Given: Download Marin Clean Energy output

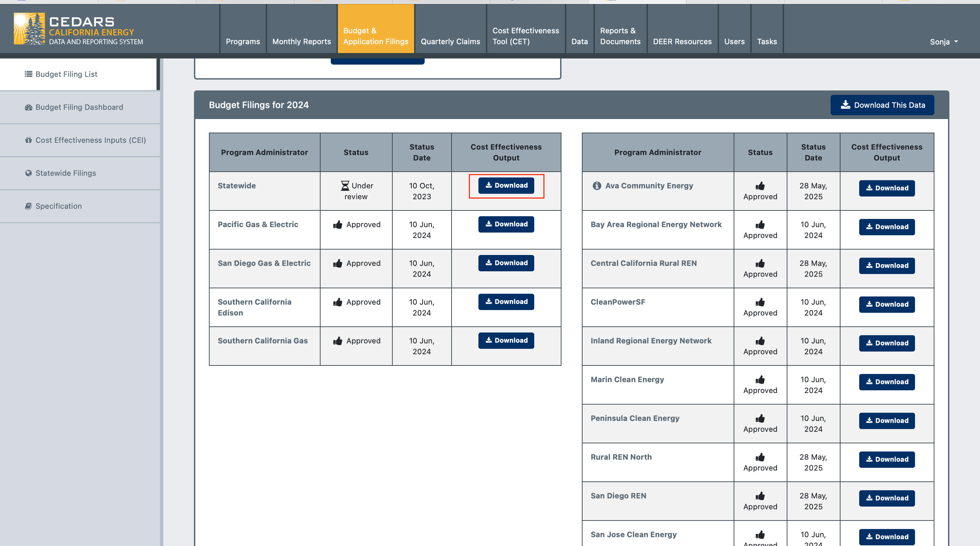Looking at the screenshot, I should tap(887, 382).
